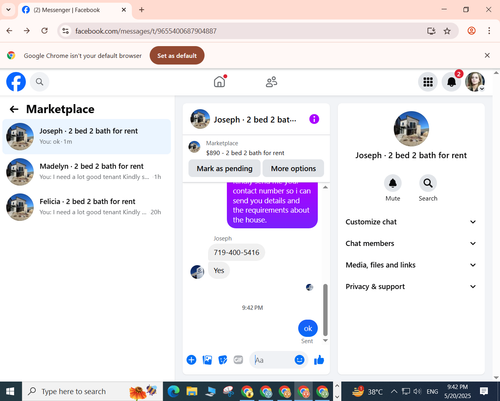Click the sent ok message bubble
Screen dimensions: 500x401
(308, 328)
